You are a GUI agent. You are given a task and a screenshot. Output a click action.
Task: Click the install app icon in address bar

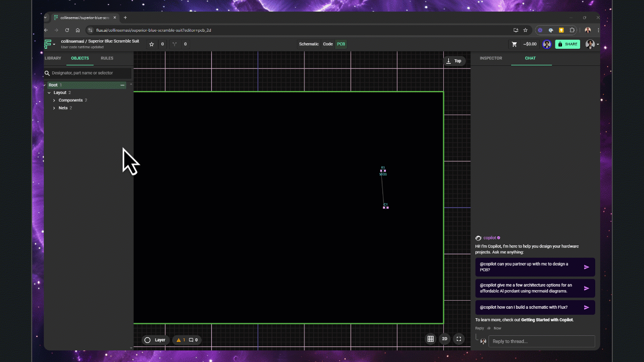click(516, 30)
